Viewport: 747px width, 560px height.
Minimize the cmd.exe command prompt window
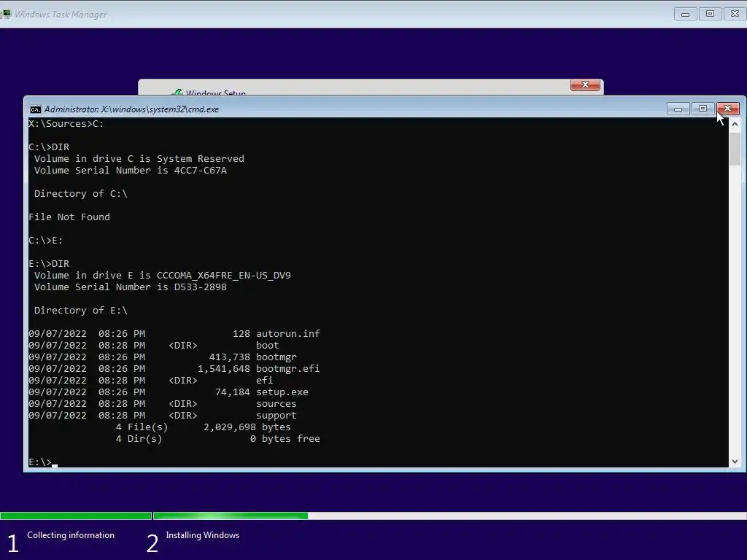pyautogui.click(x=678, y=109)
